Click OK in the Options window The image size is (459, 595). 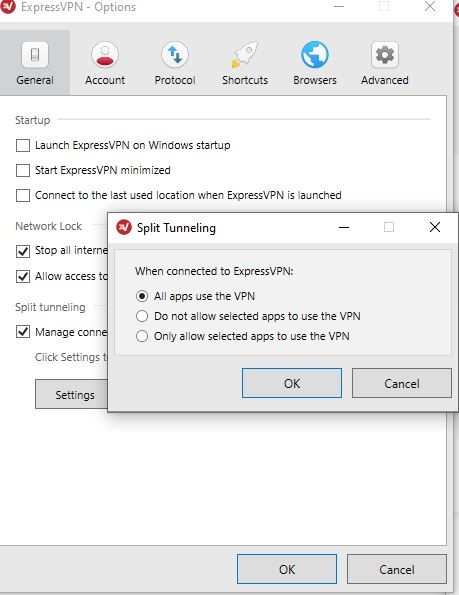click(287, 569)
